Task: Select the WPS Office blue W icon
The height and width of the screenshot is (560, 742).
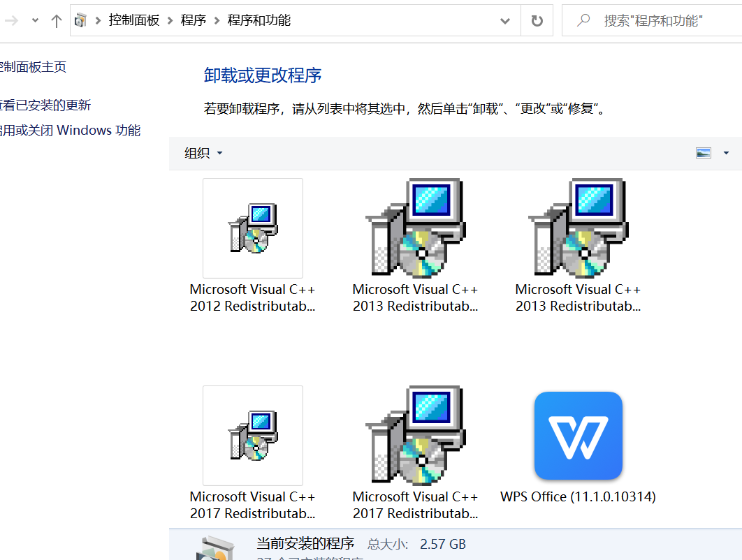Action: pyautogui.click(x=579, y=435)
